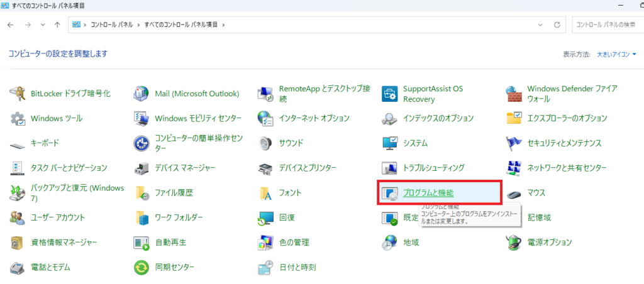Open the 自動再生 icon
644x284 pixels.
tap(142, 243)
